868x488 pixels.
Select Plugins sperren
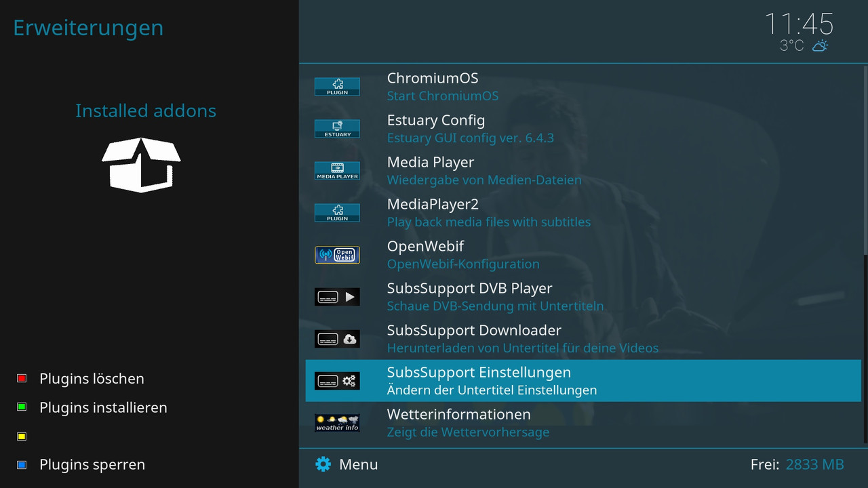coord(92,465)
